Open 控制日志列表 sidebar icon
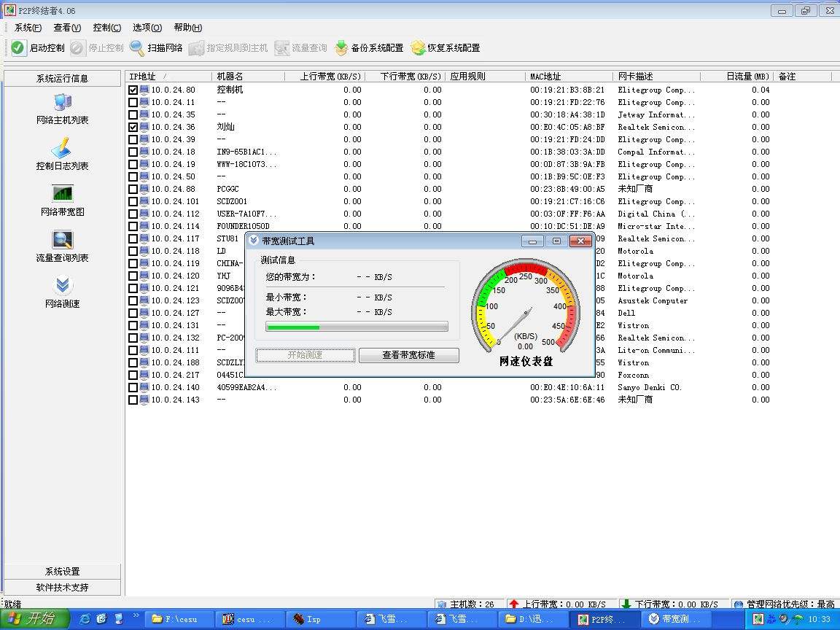Viewport: 840px width, 630px height. [62, 148]
